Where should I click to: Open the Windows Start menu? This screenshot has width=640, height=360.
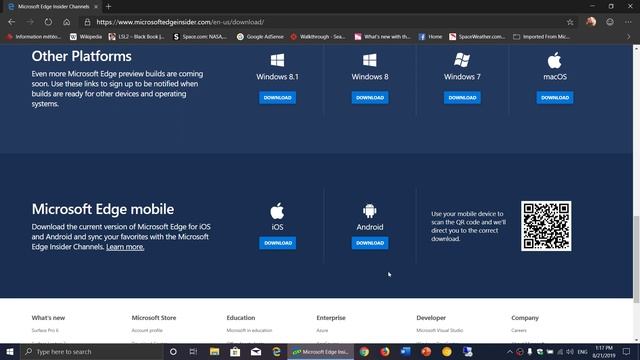10,351
